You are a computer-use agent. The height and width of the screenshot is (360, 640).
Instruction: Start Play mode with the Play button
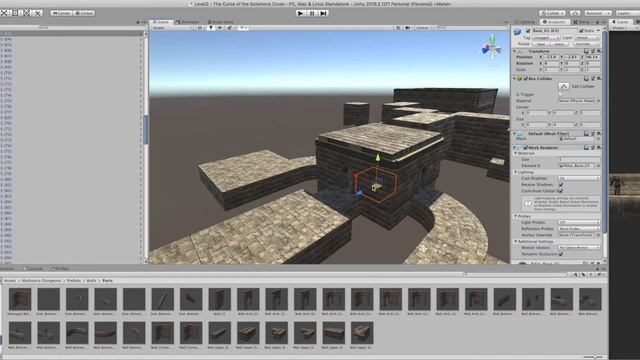300,13
